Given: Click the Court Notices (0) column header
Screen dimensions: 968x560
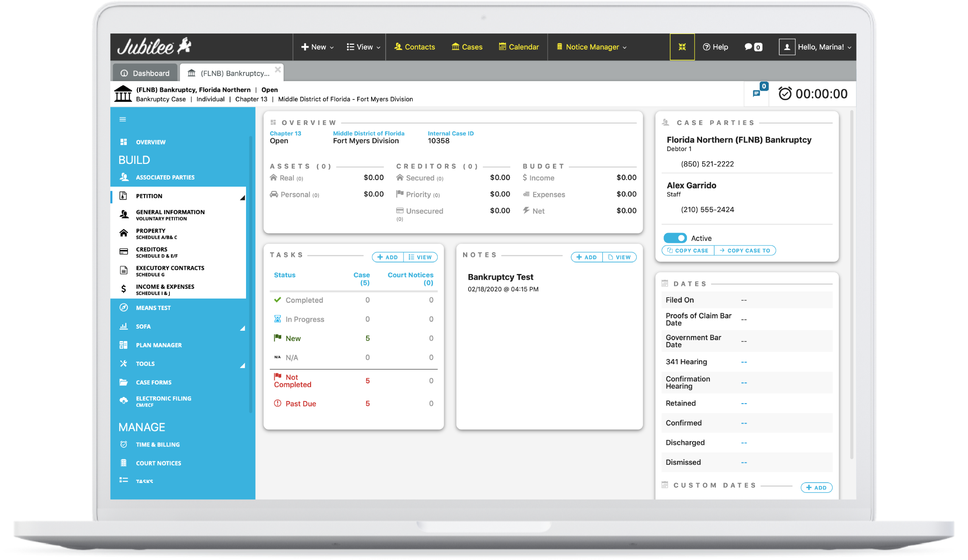Looking at the screenshot, I should (410, 279).
